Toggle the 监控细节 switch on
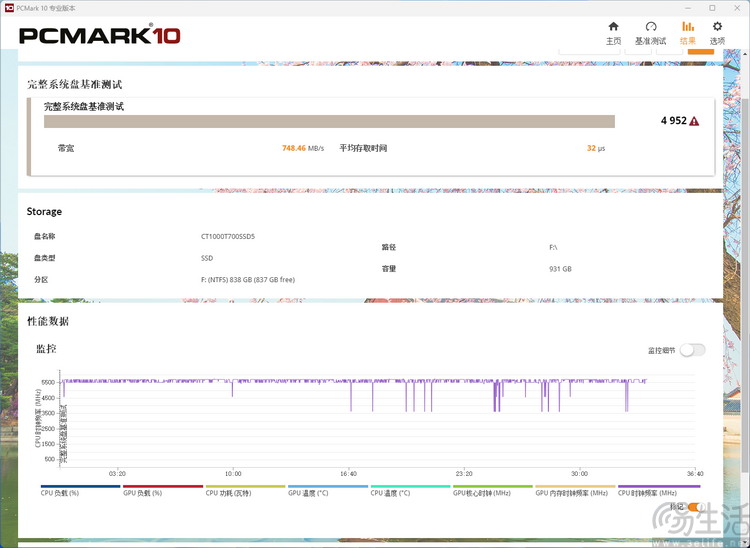The height and width of the screenshot is (548, 750). (x=692, y=350)
